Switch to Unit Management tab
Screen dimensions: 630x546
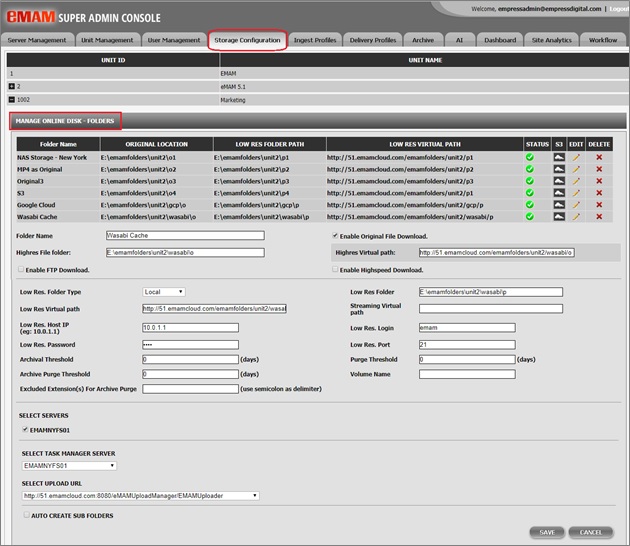[x=107, y=40]
